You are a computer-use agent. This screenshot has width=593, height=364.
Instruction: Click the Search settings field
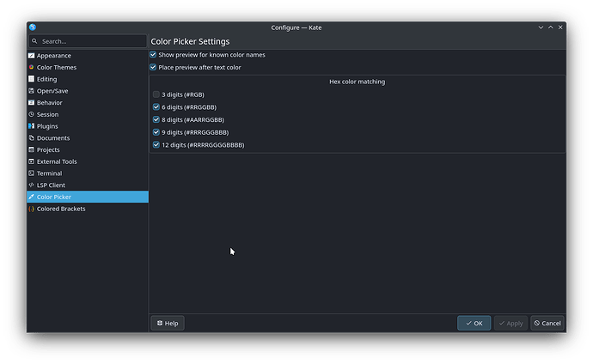tap(88, 41)
